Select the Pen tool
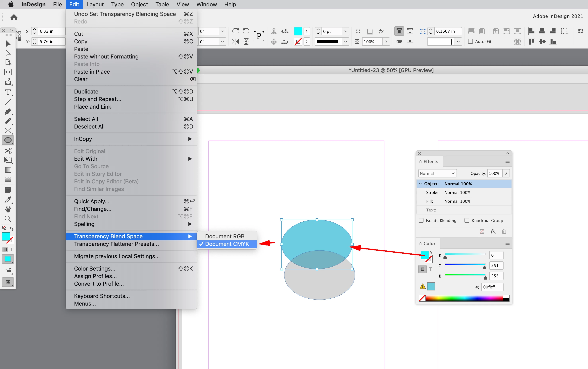The height and width of the screenshot is (369, 588). (8, 111)
